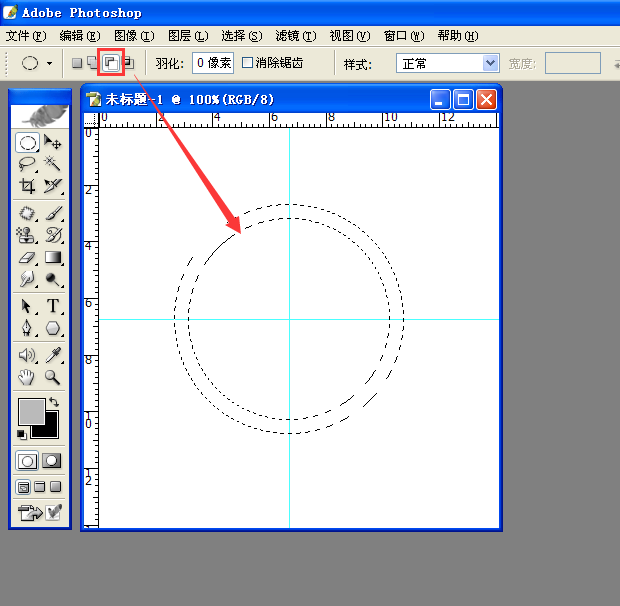
Task: Select the Type tool
Action: point(53,306)
